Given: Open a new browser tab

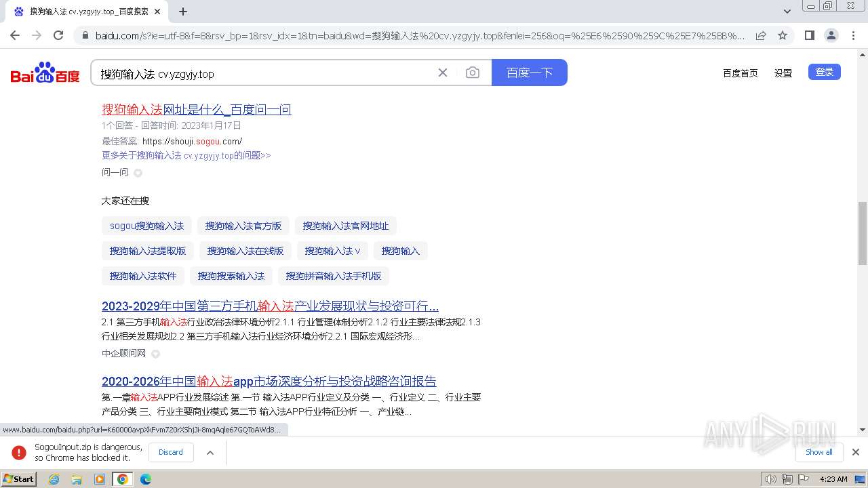Looking at the screenshot, I should point(183,12).
